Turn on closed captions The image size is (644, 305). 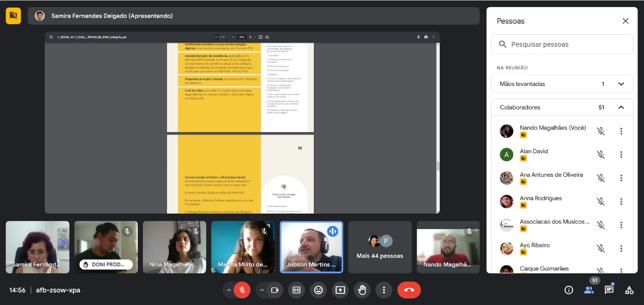coord(296,290)
